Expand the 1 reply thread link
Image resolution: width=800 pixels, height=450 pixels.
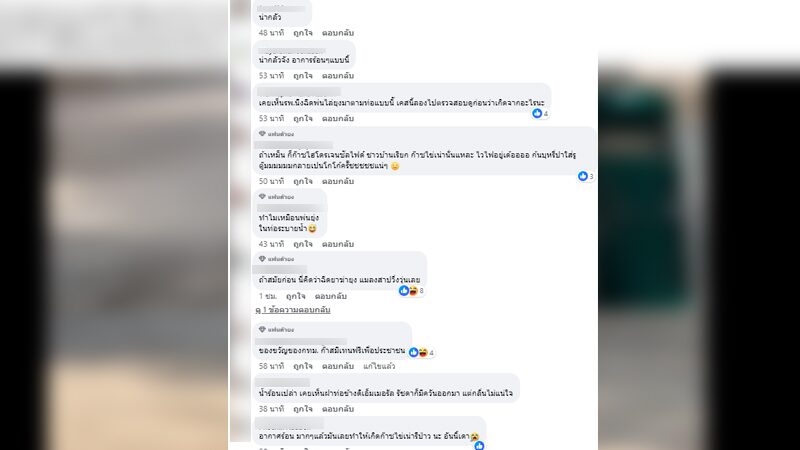[x=293, y=310]
